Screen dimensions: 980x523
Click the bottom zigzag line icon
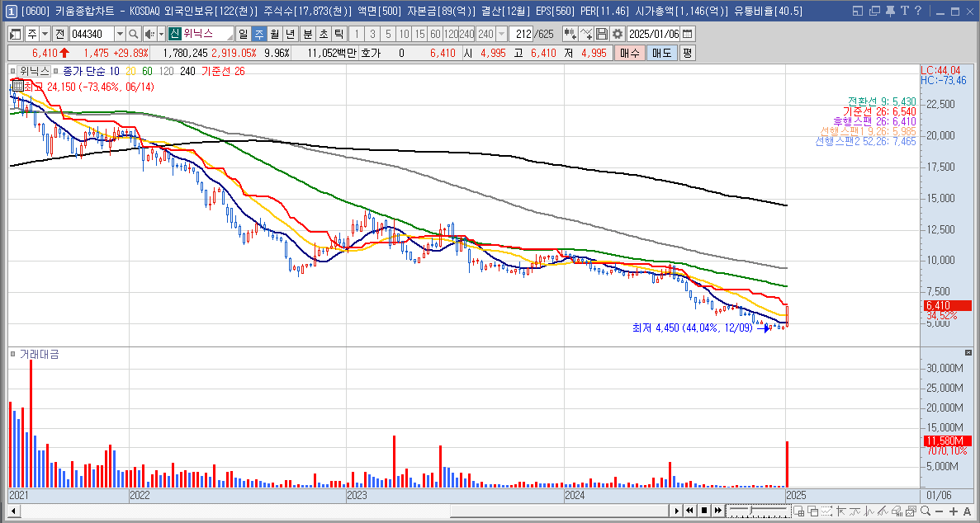pos(855,511)
